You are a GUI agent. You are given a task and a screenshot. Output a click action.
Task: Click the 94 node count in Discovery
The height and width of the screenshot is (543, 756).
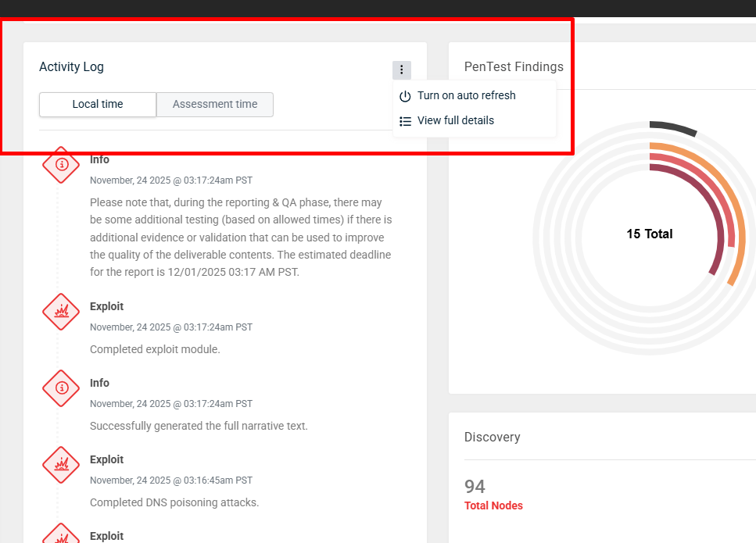[x=475, y=487]
